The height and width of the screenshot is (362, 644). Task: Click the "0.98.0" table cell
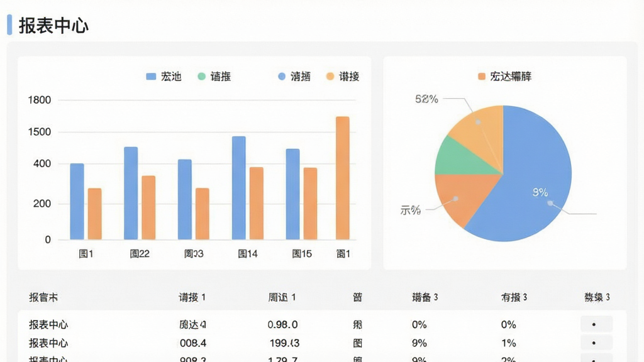282,325
